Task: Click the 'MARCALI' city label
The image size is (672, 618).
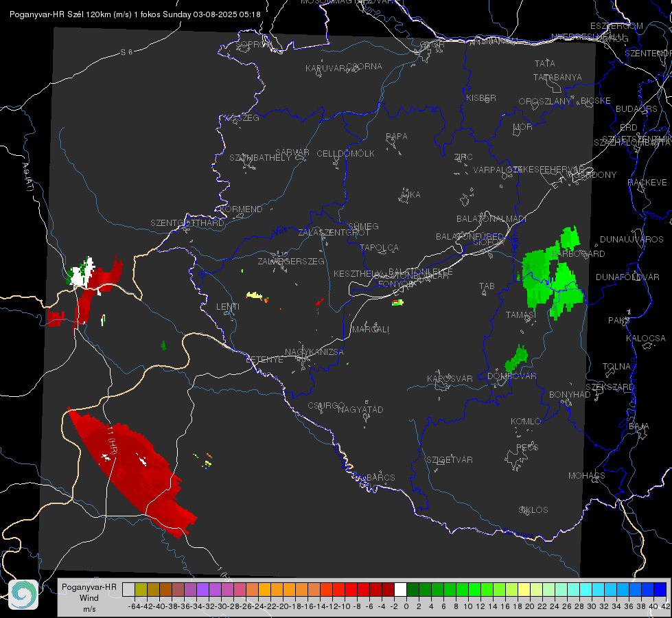Action: [x=371, y=330]
